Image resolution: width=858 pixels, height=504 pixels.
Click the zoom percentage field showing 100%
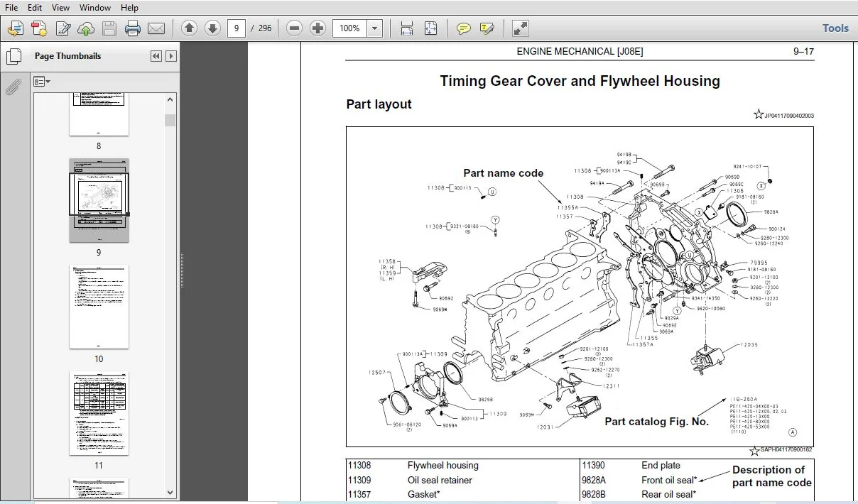click(349, 28)
